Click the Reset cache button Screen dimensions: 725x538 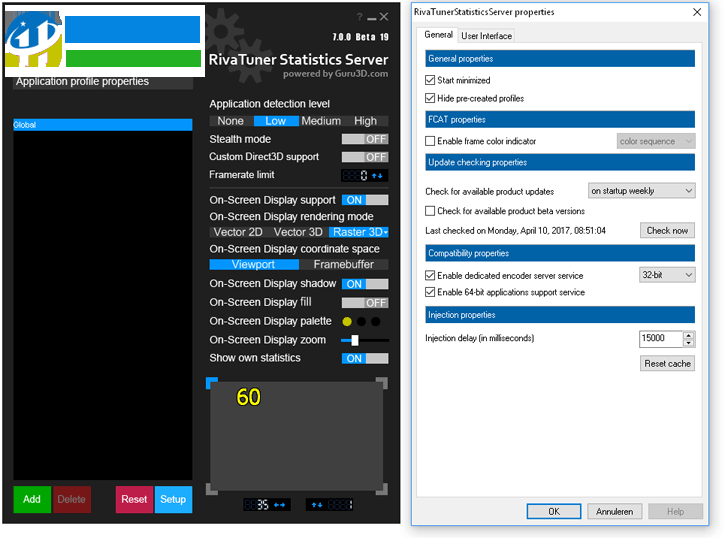tap(667, 364)
